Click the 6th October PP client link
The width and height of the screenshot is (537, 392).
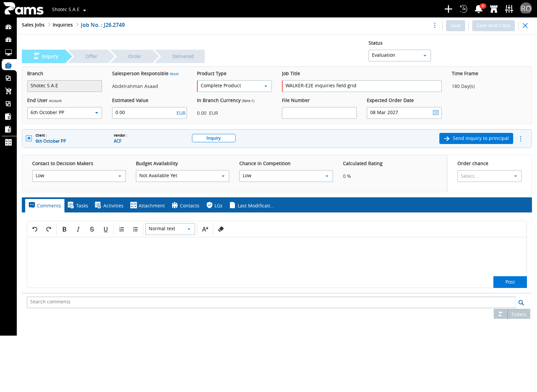click(51, 141)
